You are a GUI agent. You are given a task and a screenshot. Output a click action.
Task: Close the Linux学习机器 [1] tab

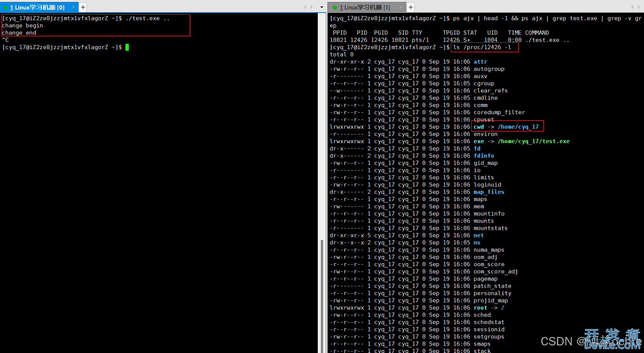coord(401,7)
